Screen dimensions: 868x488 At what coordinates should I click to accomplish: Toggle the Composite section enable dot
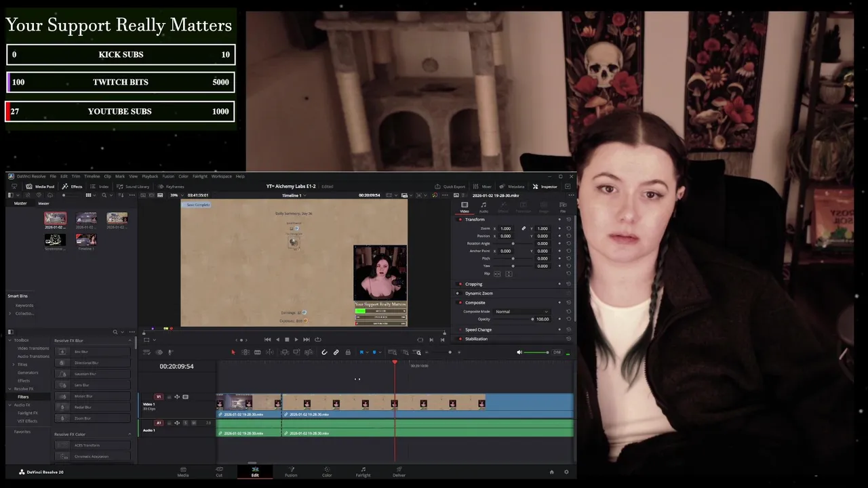[x=460, y=303]
